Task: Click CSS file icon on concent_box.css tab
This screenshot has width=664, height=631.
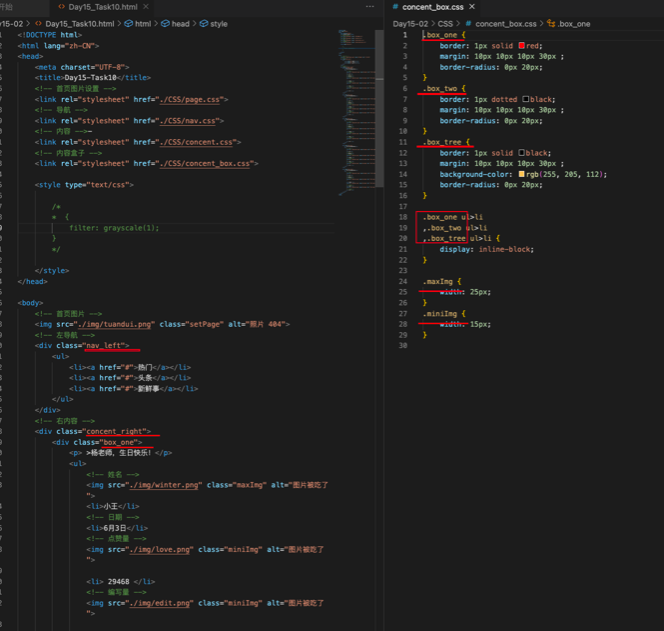Action: (395, 7)
